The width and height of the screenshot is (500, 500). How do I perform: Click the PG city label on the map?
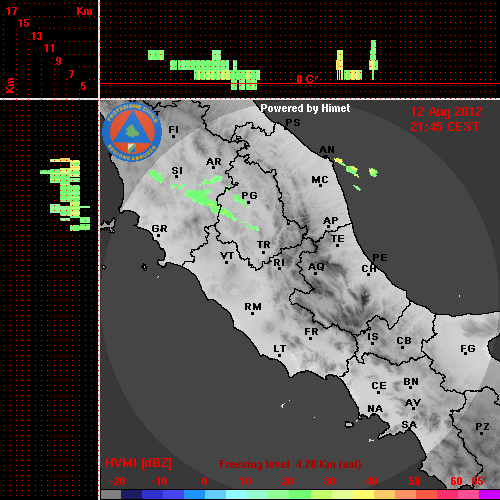point(249,195)
